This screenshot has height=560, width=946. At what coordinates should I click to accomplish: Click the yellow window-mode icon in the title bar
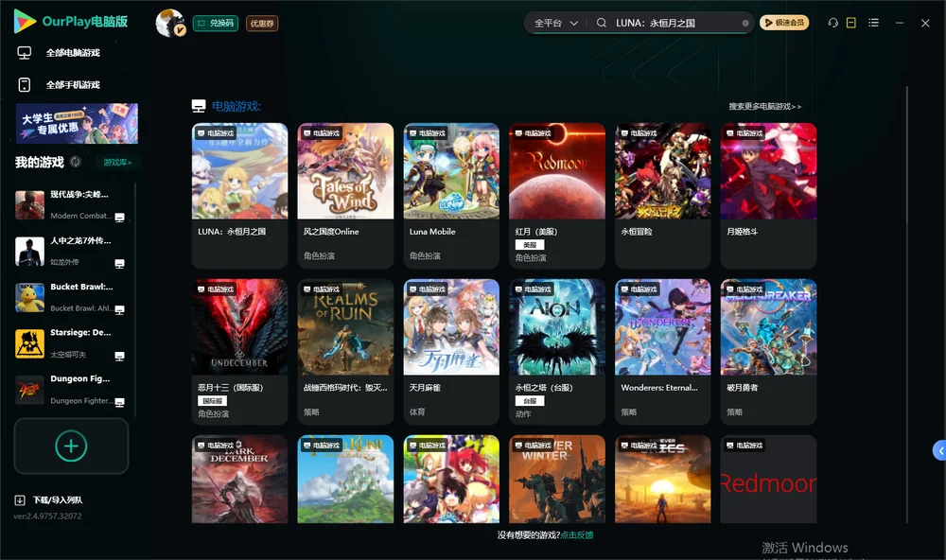[851, 23]
